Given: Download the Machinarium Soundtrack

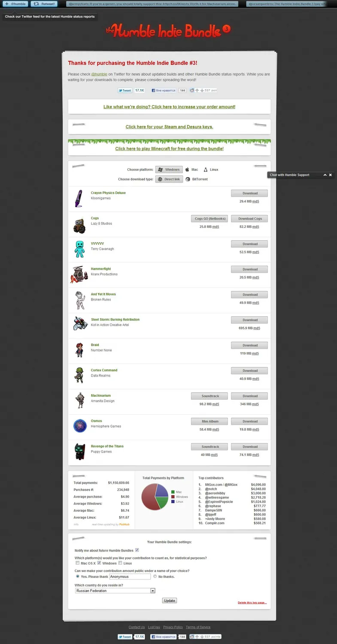Looking at the screenshot, I should tap(210, 396).
